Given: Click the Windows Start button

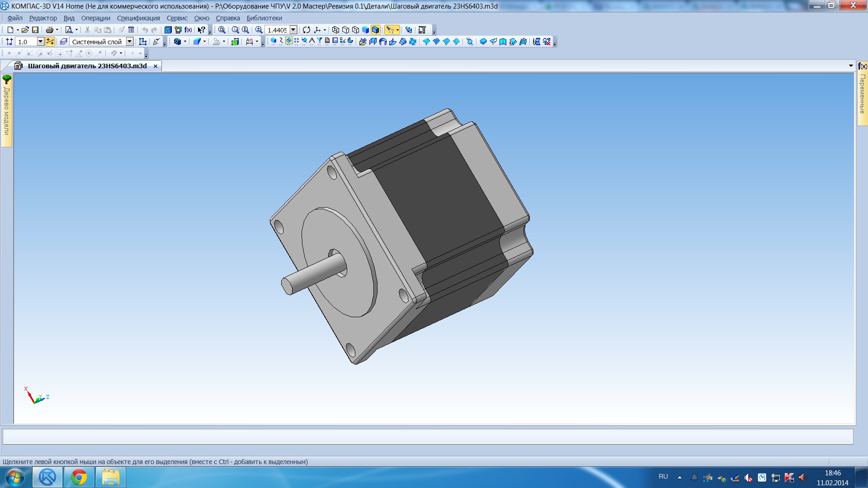Looking at the screenshot, I should [x=14, y=477].
